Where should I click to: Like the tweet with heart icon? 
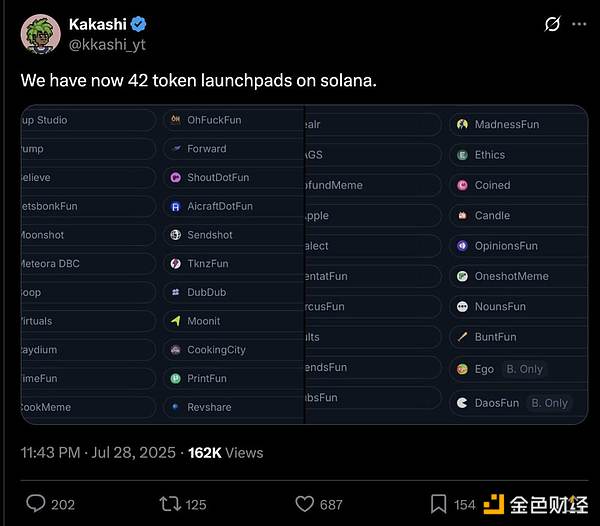click(305, 504)
